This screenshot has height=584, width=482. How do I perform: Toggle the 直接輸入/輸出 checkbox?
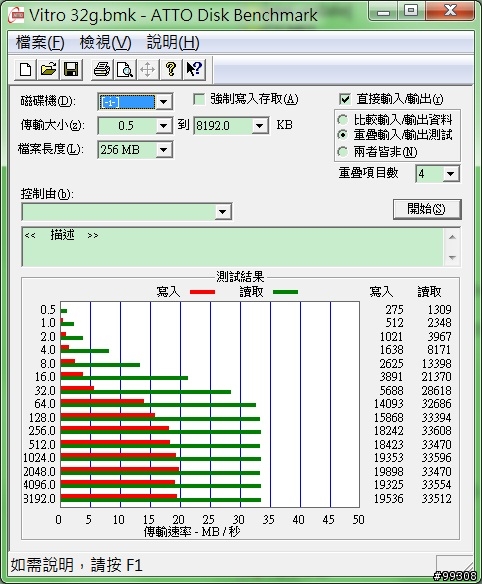(x=345, y=99)
